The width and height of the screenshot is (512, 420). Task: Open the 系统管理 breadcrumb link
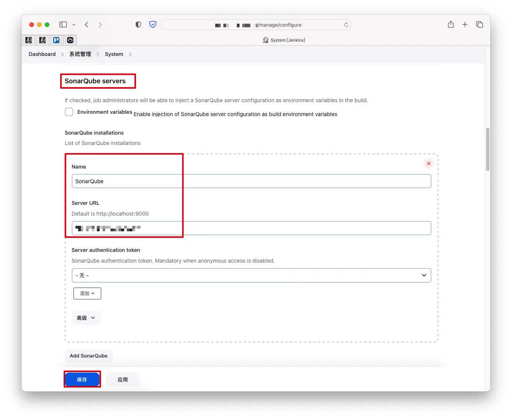pos(80,54)
